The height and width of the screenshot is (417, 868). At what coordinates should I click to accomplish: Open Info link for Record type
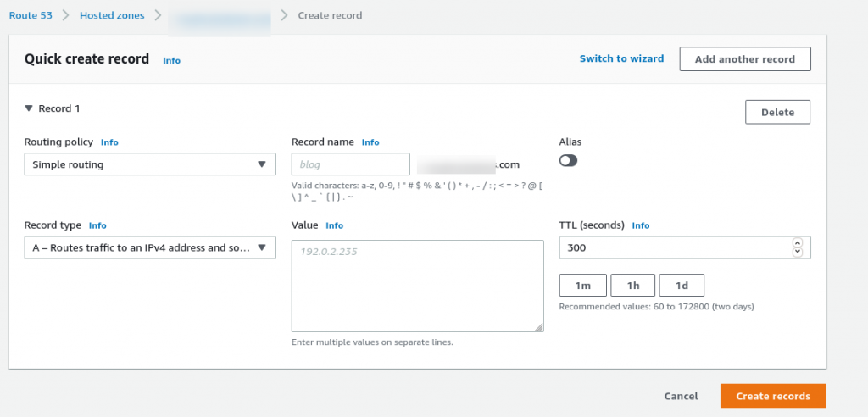click(97, 225)
